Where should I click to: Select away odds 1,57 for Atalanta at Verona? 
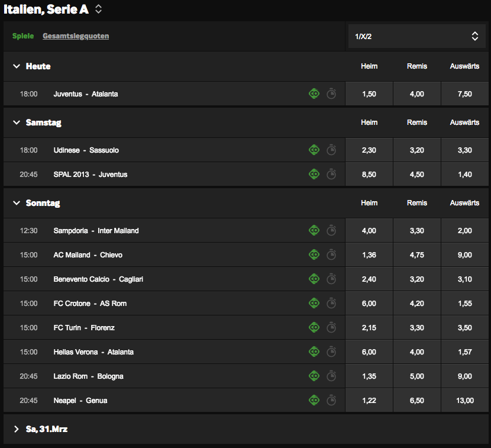point(465,352)
